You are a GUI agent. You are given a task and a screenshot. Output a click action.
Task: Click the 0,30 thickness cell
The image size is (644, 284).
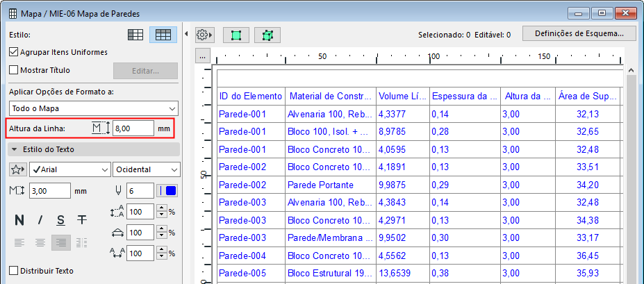point(465,238)
